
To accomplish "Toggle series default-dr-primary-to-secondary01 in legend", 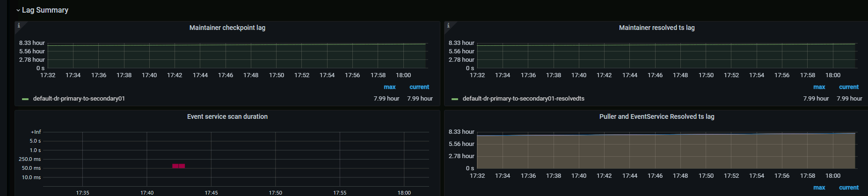I will click(79, 99).
